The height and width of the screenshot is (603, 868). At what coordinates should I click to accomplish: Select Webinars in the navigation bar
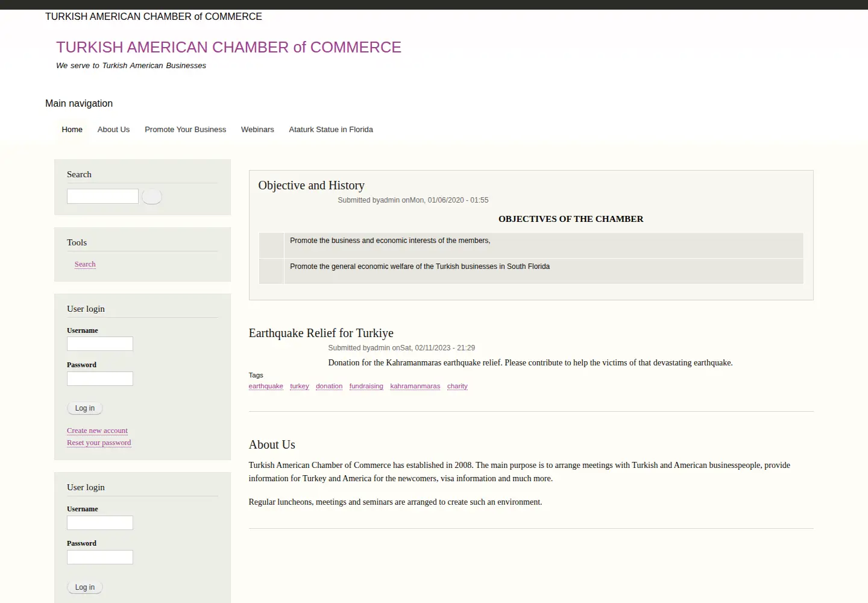pos(257,130)
